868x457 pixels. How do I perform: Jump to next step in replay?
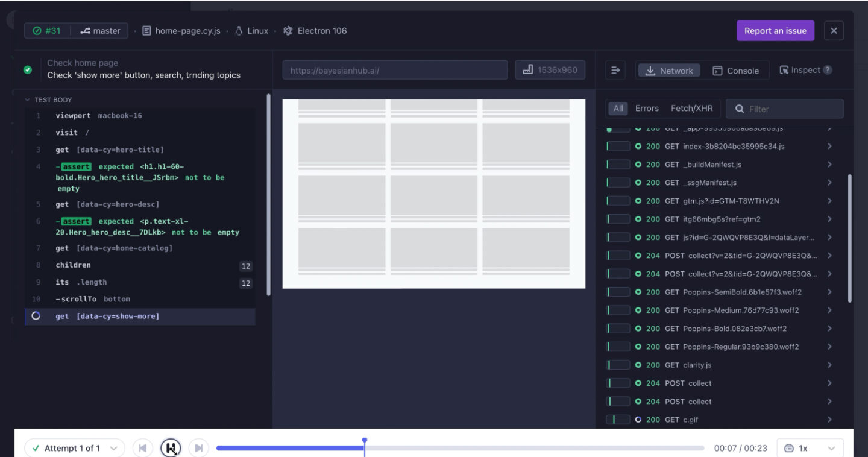(198, 448)
